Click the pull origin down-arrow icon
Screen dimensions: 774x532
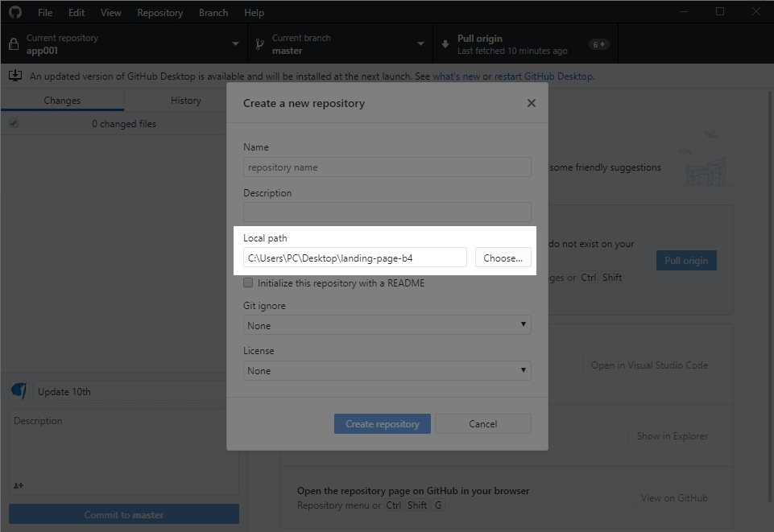[445, 44]
